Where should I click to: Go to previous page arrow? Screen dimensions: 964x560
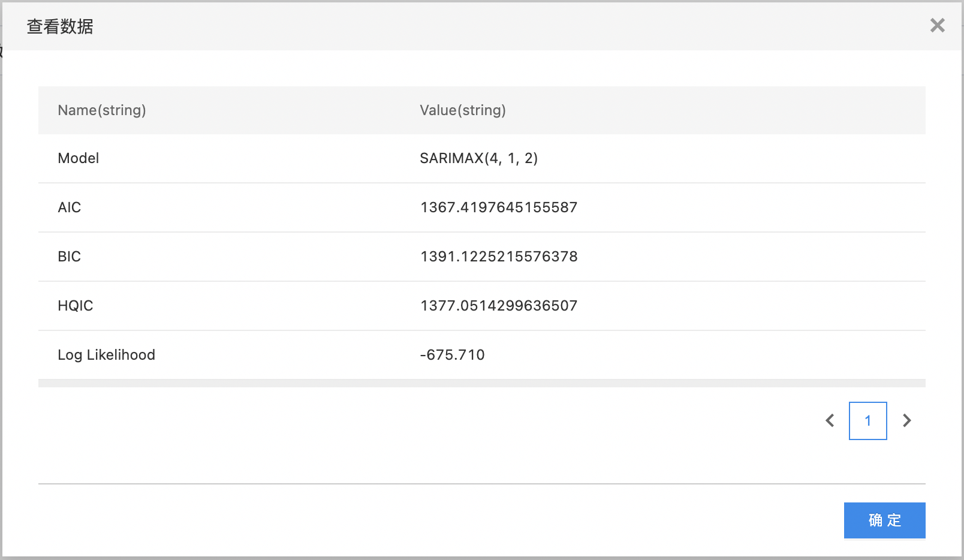tap(830, 421)
